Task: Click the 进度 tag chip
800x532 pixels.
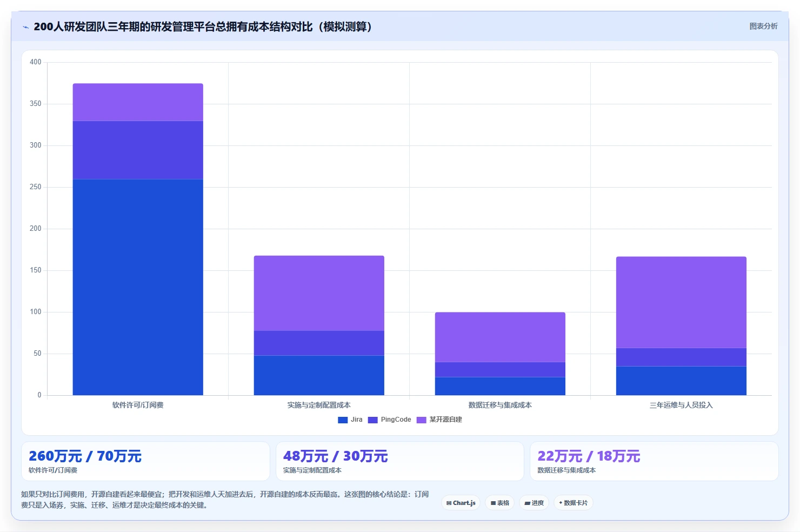Action: click(x=534, y=503)
